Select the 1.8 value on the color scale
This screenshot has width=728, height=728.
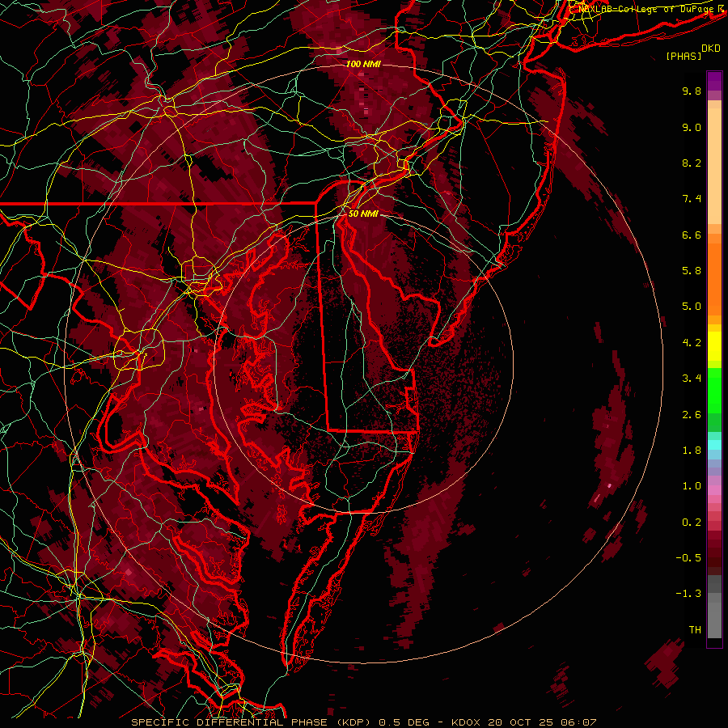coord(692,451)
